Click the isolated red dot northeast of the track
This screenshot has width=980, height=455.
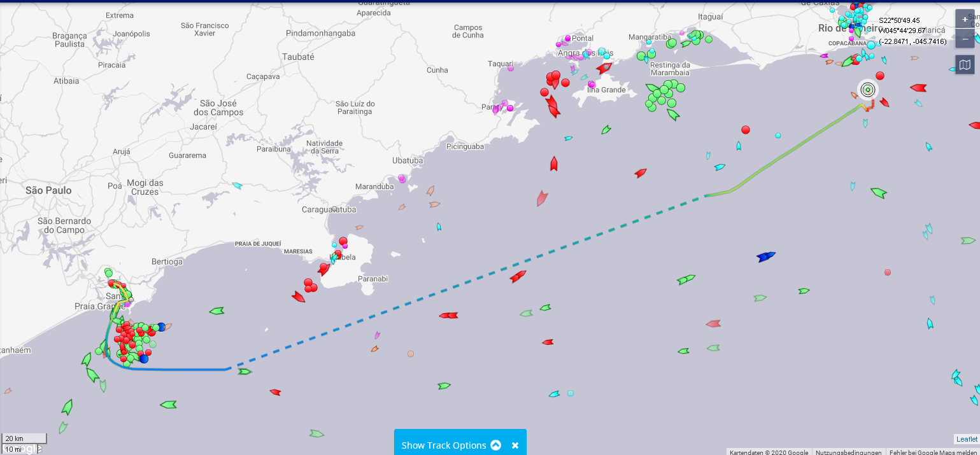point(746,130)
